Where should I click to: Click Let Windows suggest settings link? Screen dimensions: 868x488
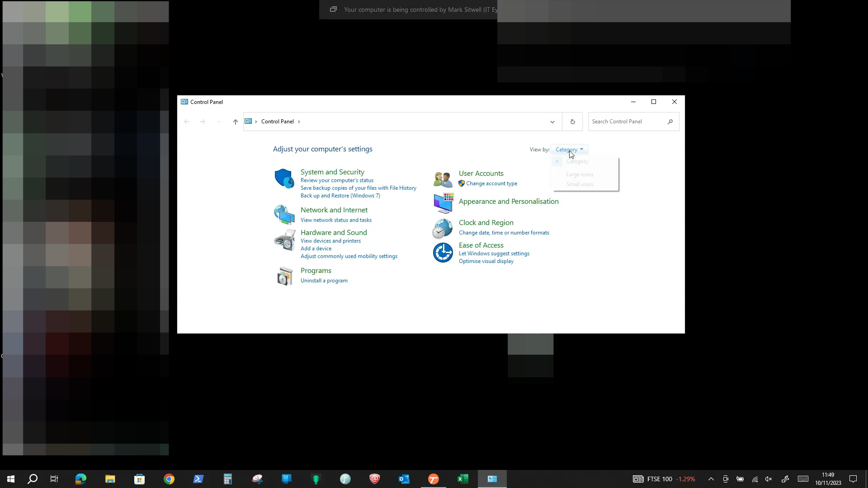[494, 253]
